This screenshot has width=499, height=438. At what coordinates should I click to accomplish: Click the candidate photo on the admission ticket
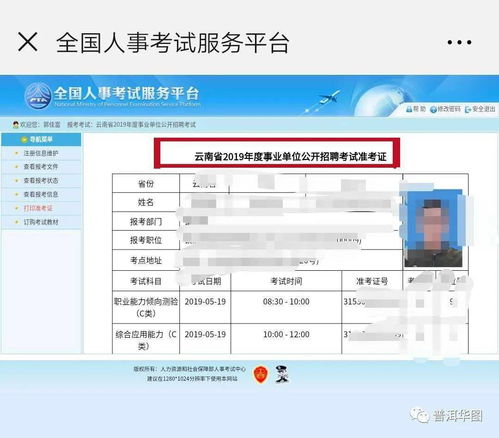433,228
